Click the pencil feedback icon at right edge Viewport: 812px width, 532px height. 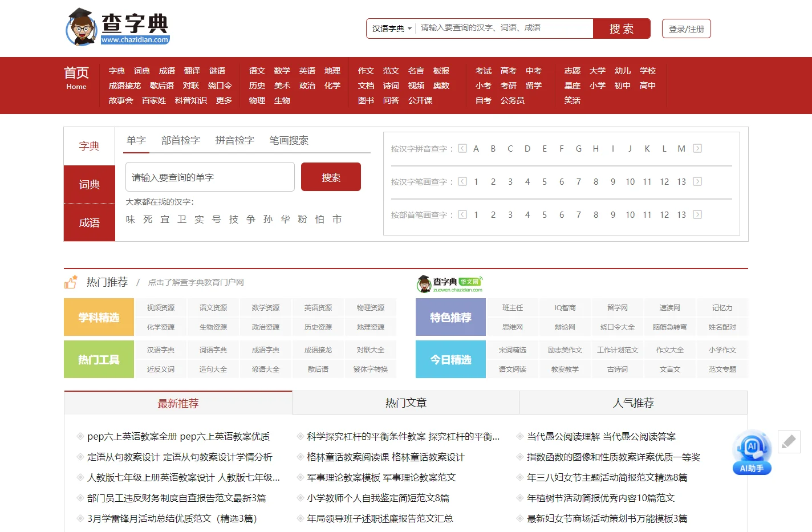pyautogui.click(x=789, y=442)
